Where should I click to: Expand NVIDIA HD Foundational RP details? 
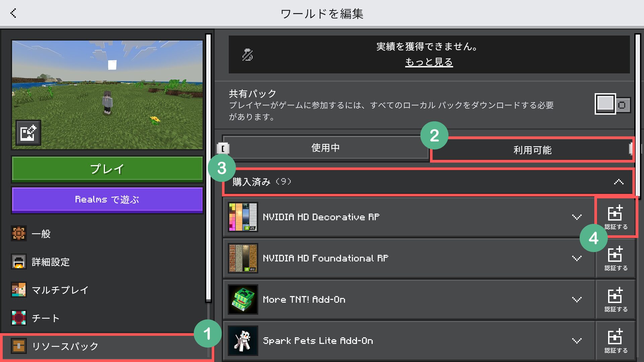(x=577, y=258)
